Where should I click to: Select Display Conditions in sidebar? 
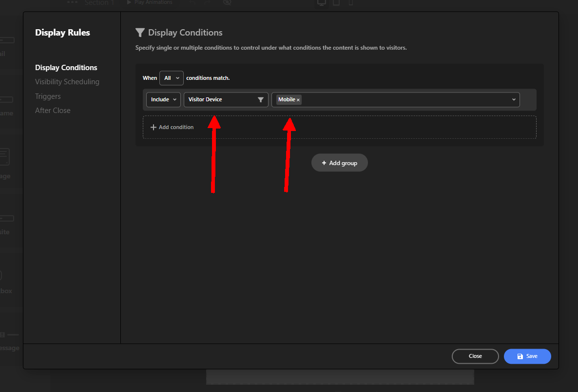point(66,67)
